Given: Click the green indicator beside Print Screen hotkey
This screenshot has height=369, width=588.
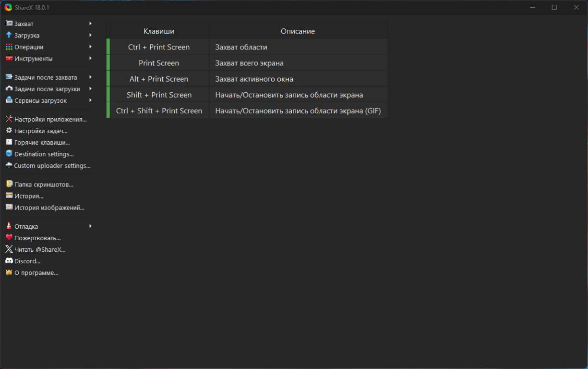Looking at the screenshot, I should click(x=108, y=63).
